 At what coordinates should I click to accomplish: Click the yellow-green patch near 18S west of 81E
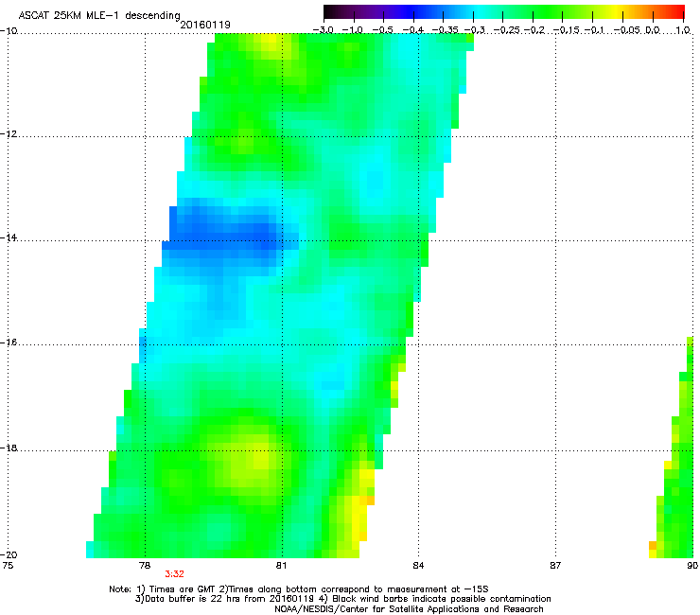tap(250, 463)
